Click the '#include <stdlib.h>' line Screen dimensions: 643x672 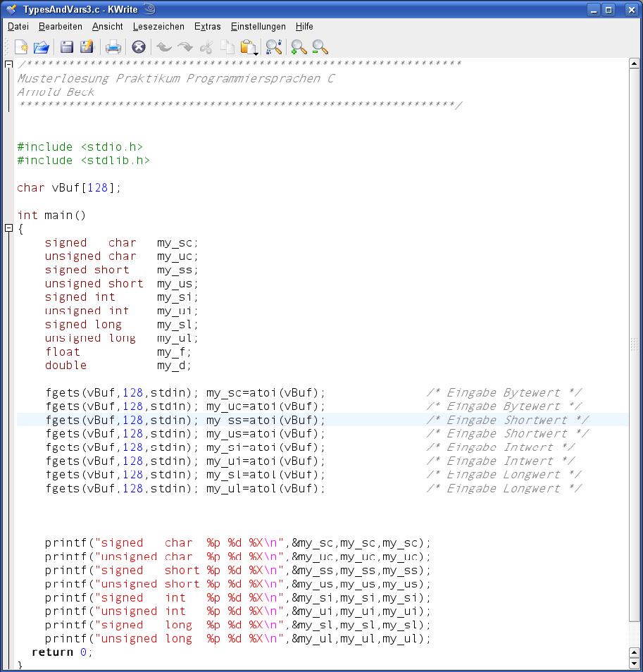pyautogui.click(x=84, y=161)
